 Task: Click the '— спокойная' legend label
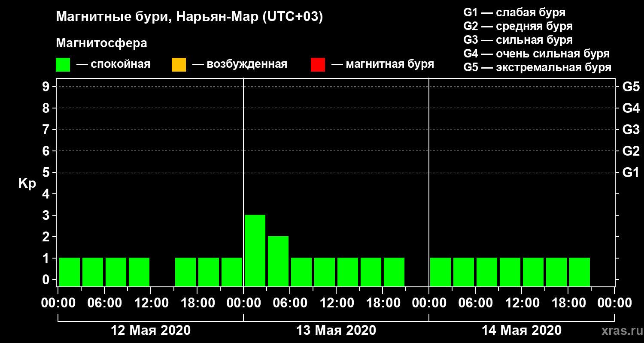(x=113, y=64)
